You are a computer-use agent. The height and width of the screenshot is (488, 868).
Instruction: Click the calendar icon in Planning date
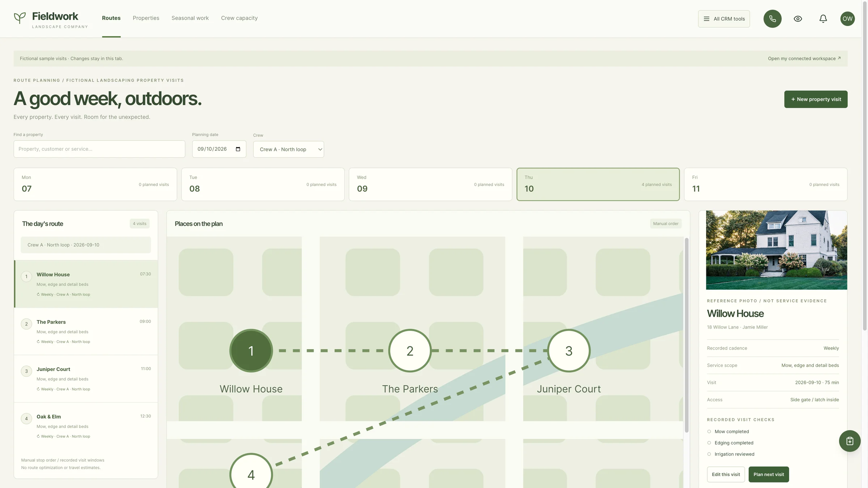pos(238,149)
